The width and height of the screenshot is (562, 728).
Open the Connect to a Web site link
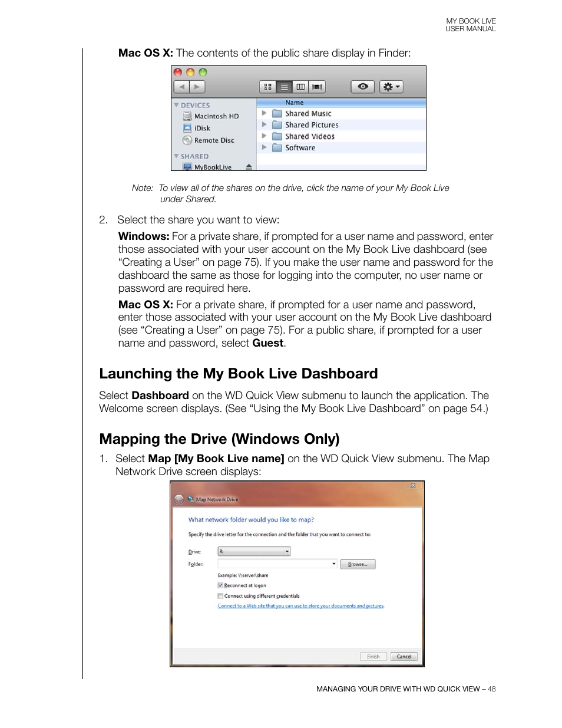tap(301, 606)
